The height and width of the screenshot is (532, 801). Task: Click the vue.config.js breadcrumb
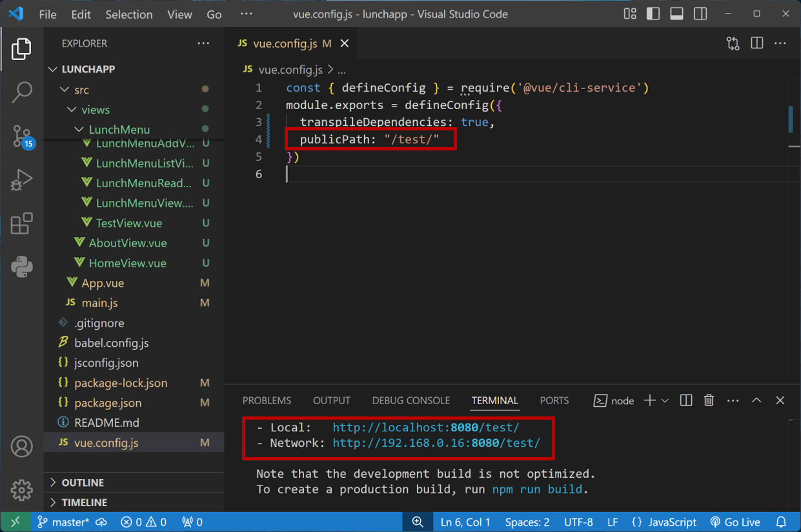pos(291,69)
